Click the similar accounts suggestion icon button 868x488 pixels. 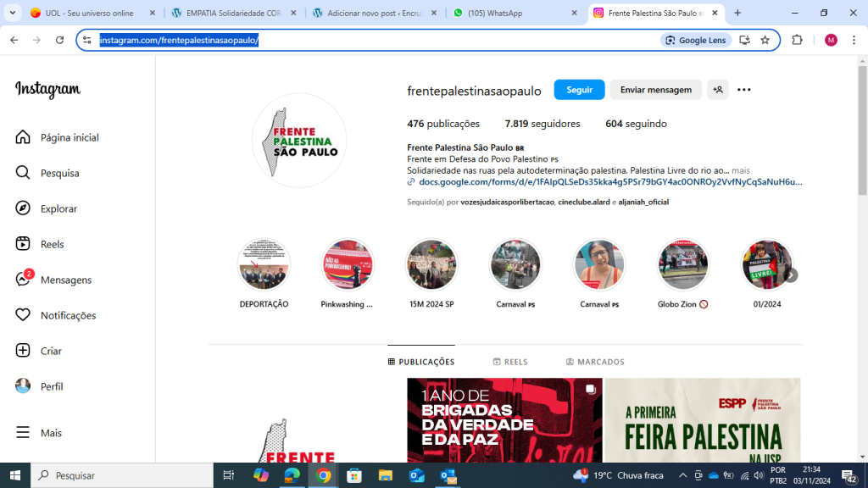pyautogui.click(x=717, y=90)
